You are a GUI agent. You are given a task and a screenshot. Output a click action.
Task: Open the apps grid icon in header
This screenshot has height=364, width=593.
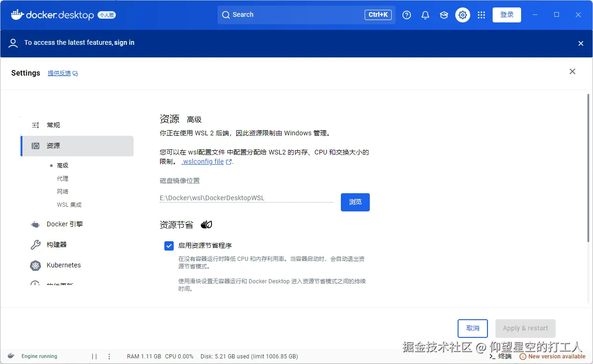(x=481, y=15)
